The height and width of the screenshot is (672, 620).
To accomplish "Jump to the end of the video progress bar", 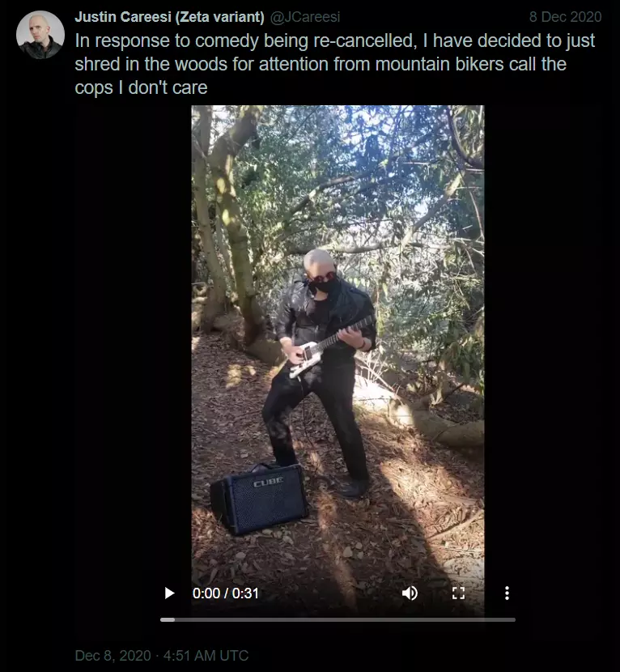I will coord(514,619).
